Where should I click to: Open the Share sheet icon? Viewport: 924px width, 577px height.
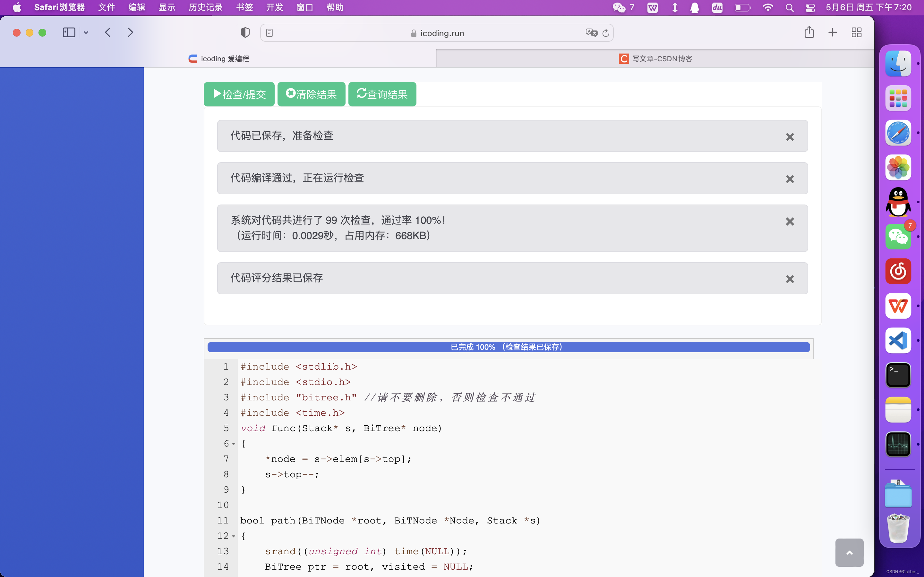click(809, 32)
